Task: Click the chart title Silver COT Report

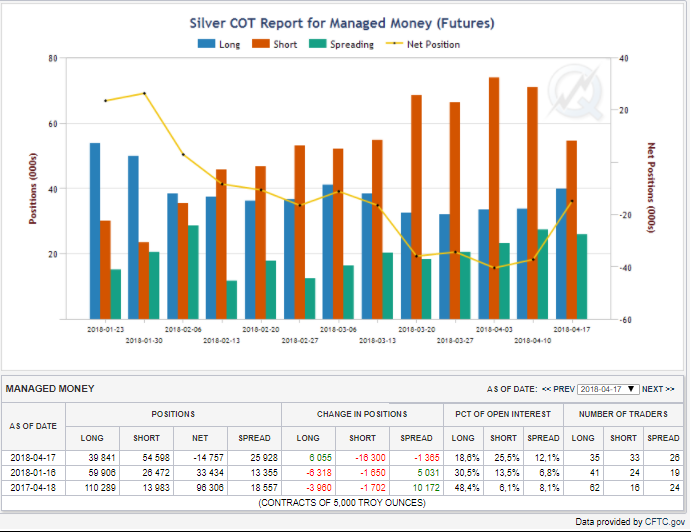Action: point(342,23)
